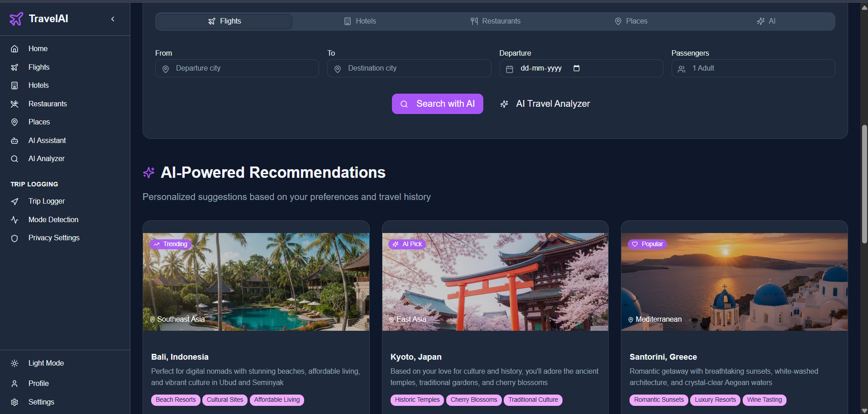Viewport: 868px width, 414px height.
Task: Open AI Assistant in the sidebar
Action: pos(65,140)
